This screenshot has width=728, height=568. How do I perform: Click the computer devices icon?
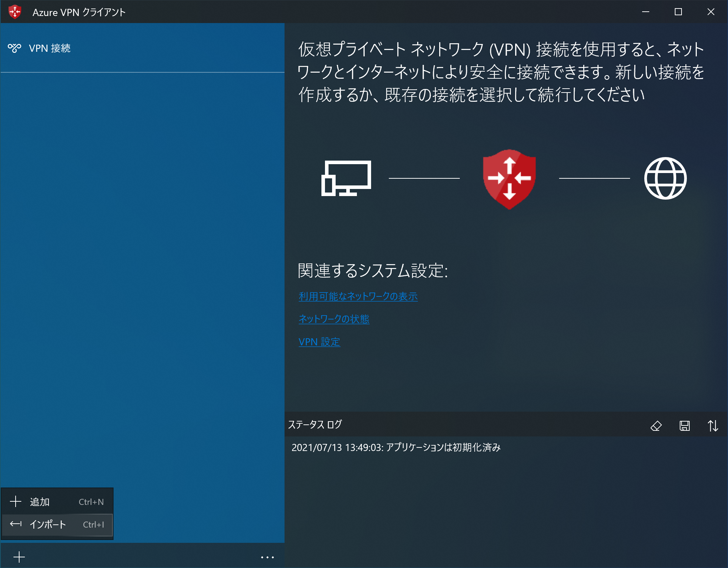tap(346, 178)
